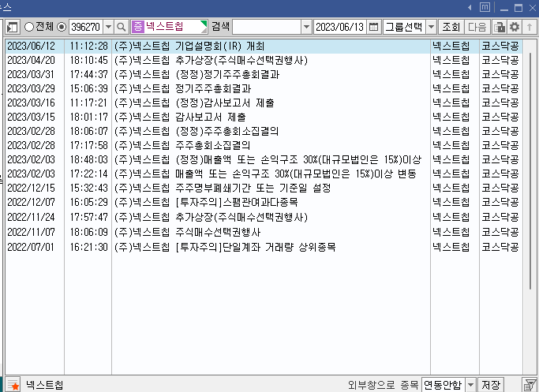Click 코스닥공 cell in 2022/12/07 row
Screen dimensions: 539x392
[x=500, y=202]
